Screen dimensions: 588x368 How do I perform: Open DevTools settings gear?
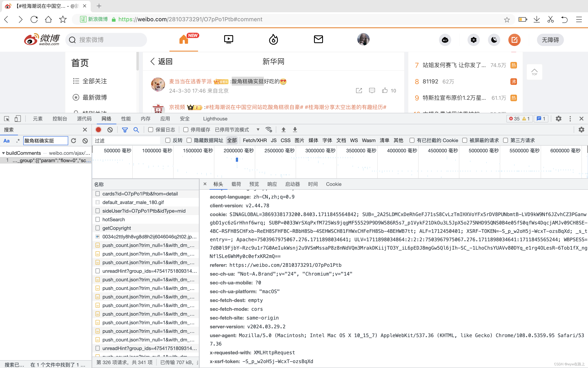coord(559,119)
